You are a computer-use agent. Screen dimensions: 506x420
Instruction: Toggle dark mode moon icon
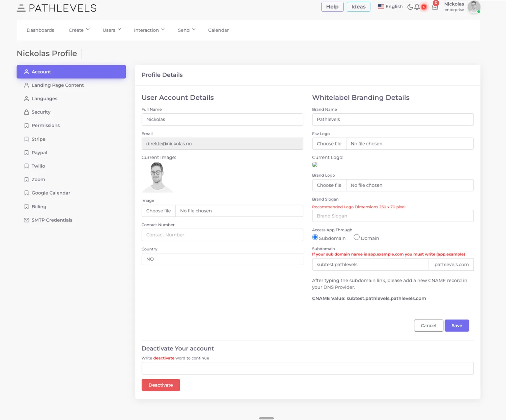pos(410,7)
